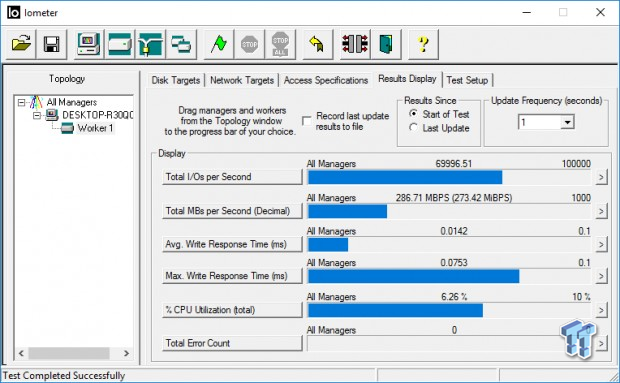Image resolution: width=620 pixels, height=383 pixels.
Task: Start a new manager
Action: (89, 44)
